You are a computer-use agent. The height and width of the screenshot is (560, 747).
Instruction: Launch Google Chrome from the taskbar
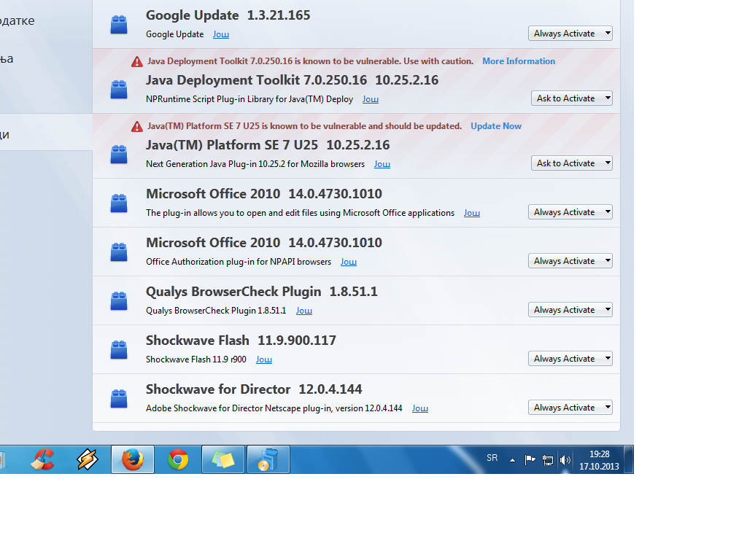click(x=178, y=459)
